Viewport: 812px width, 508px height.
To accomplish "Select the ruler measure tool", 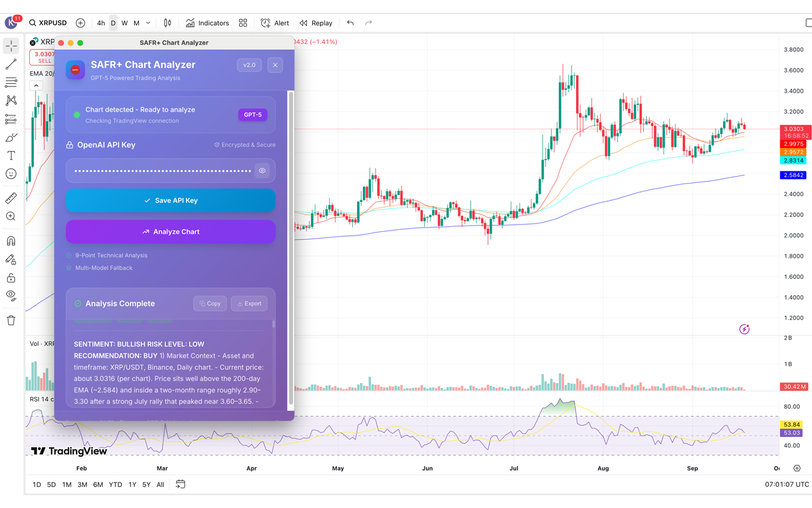I will [x=11, y=199].
